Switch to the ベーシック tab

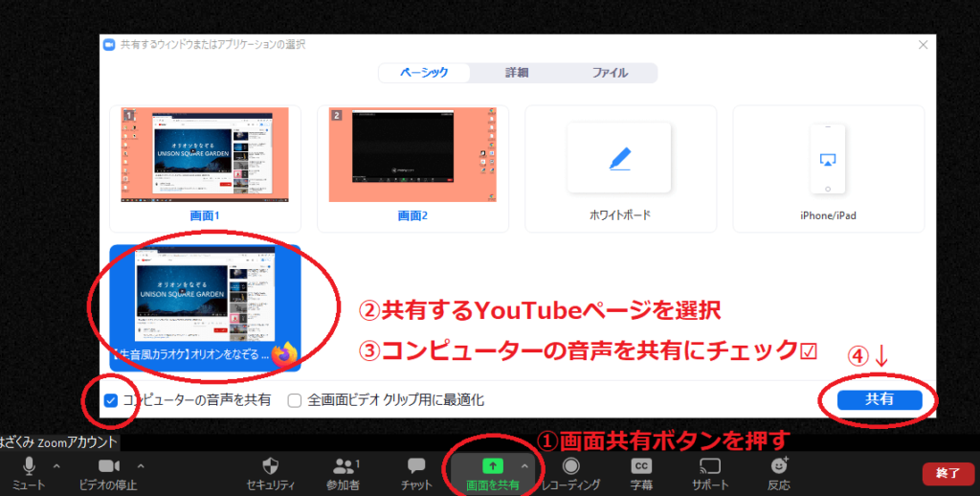tap(424, 73)
